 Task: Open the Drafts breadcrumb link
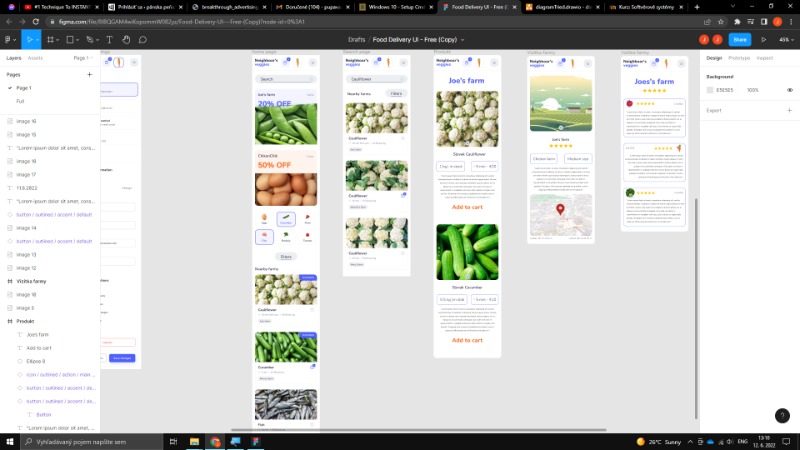click(x=357, y=39)
